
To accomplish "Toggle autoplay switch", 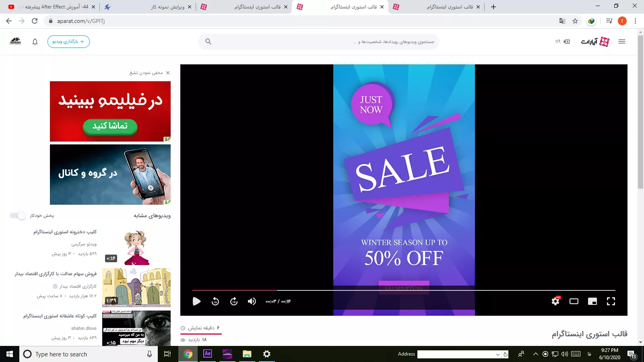I will coord(18,216).
